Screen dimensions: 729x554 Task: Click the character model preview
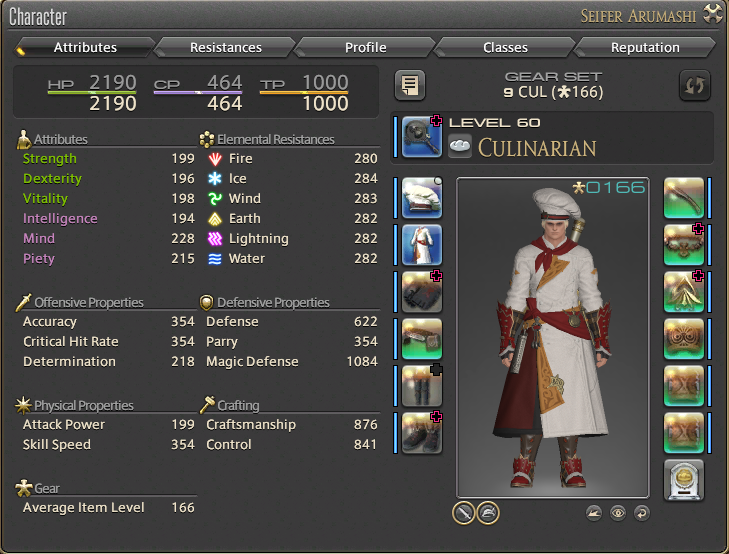(553, 337)
